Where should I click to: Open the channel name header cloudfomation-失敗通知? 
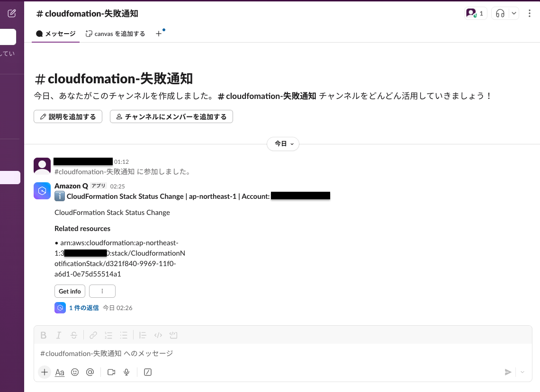[x=87, y=13]
